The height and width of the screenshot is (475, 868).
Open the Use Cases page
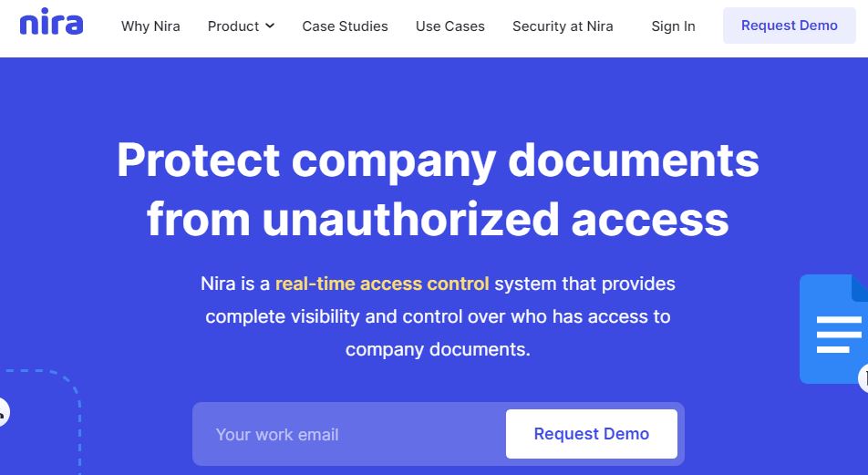(x=450, y=26)
